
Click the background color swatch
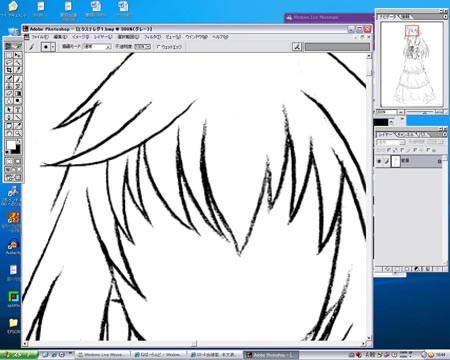[x=17, y=150]
